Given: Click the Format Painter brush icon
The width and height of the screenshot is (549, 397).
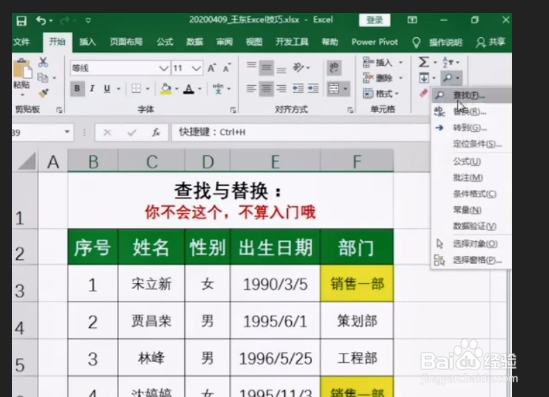Looking at the screenshot, I should point(43,93).
